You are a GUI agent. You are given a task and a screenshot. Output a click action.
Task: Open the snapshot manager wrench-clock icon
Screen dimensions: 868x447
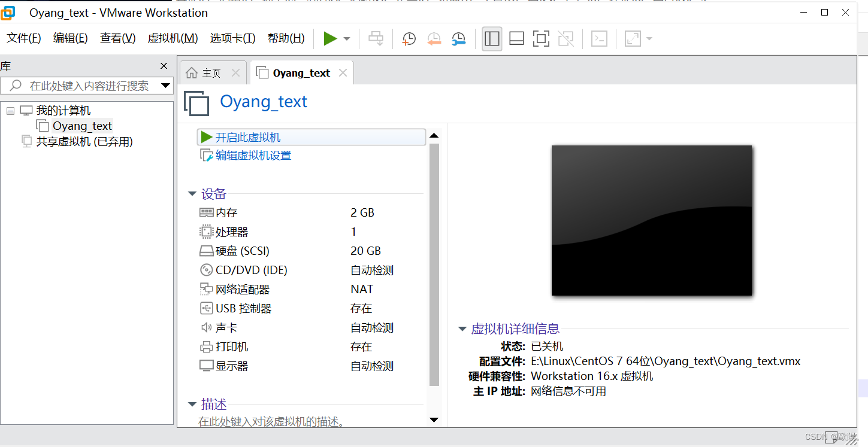coord(459,39)
